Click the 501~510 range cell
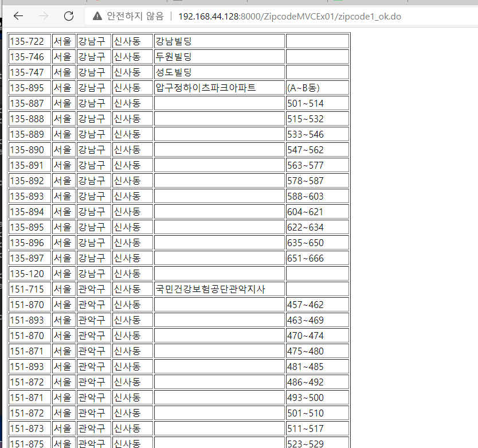Image resolution: width=478 pixels, height=448 pixels. [318, 413]
